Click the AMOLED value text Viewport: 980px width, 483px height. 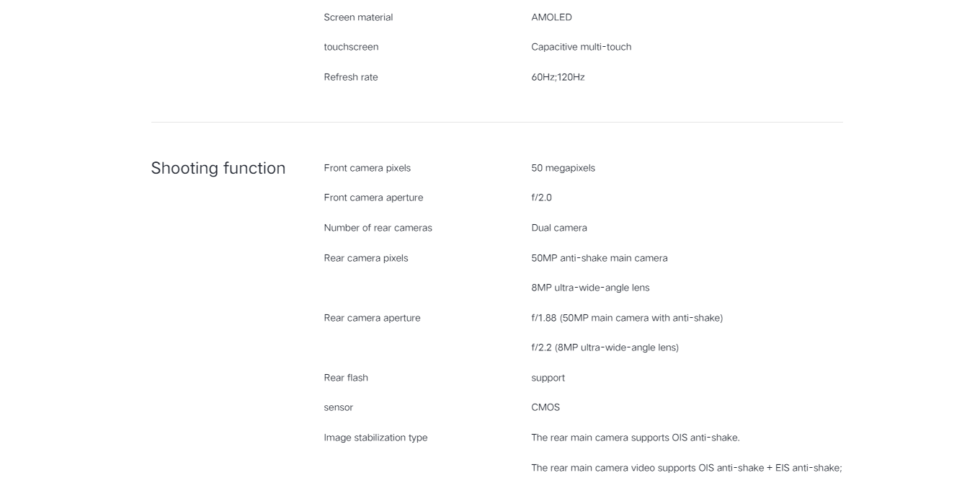pos(551,17)
